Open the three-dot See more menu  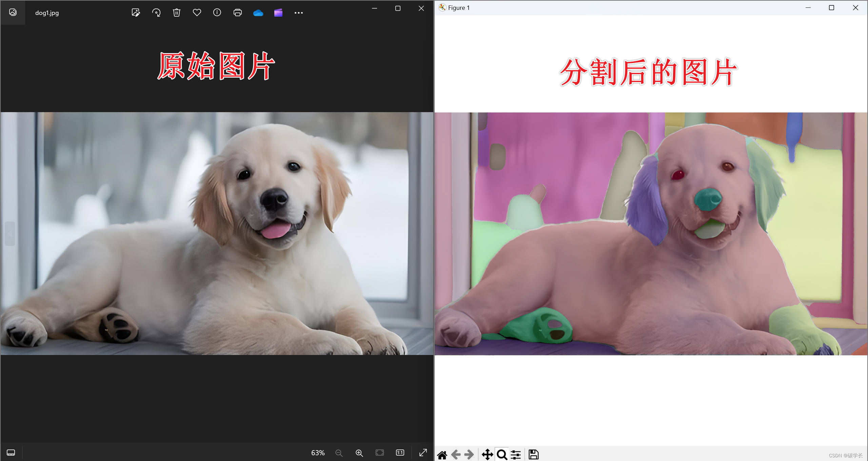point(299,13)
